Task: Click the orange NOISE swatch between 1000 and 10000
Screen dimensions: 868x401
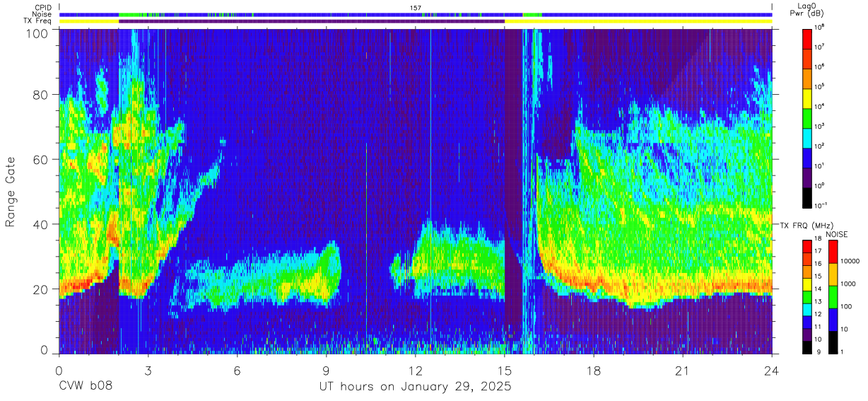Action: (833, 274)
